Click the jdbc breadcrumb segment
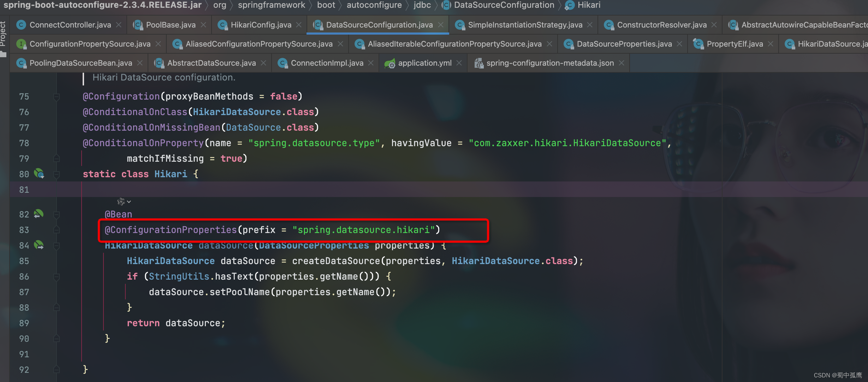The width and height of the screenshot is (868, 382). pos(422,5)
